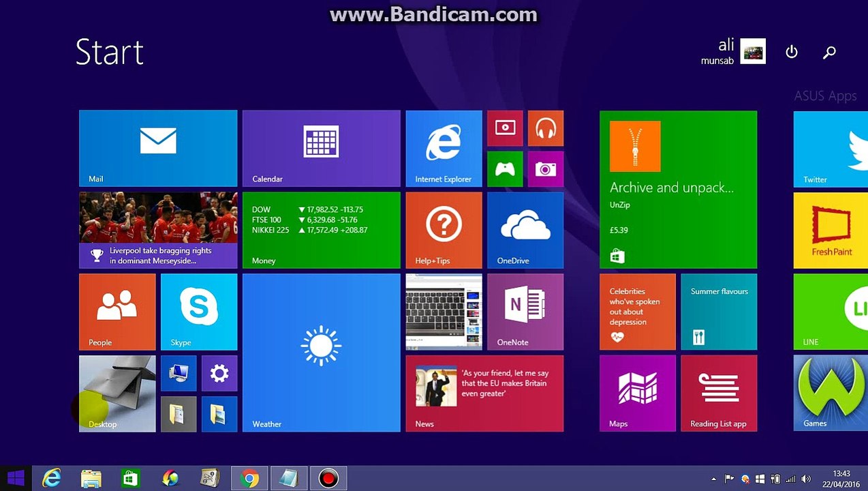Open the Music headphones tile
The height and width of the screenshot is (491, 868).
click(546, 128)
